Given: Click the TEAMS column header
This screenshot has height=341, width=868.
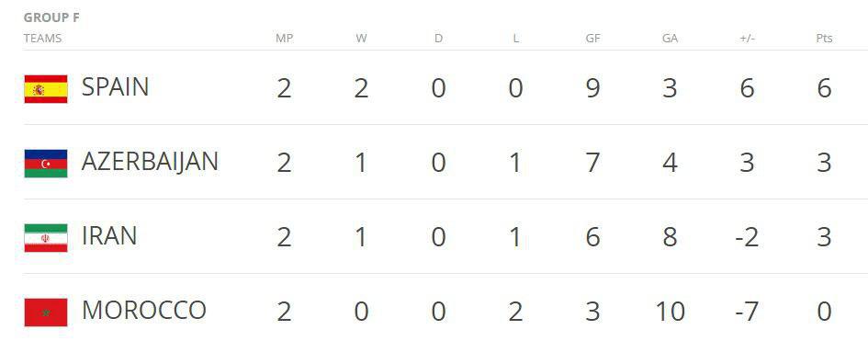Looking at the screenshot, I should [x=42, y=39].
